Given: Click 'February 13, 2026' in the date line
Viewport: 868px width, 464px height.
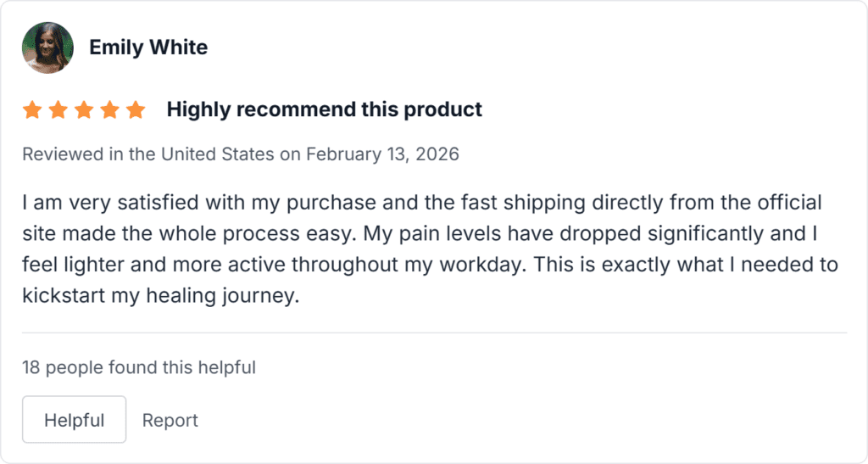Looking at the screenshot, I should pyautogui.click(x=382, y=154).
